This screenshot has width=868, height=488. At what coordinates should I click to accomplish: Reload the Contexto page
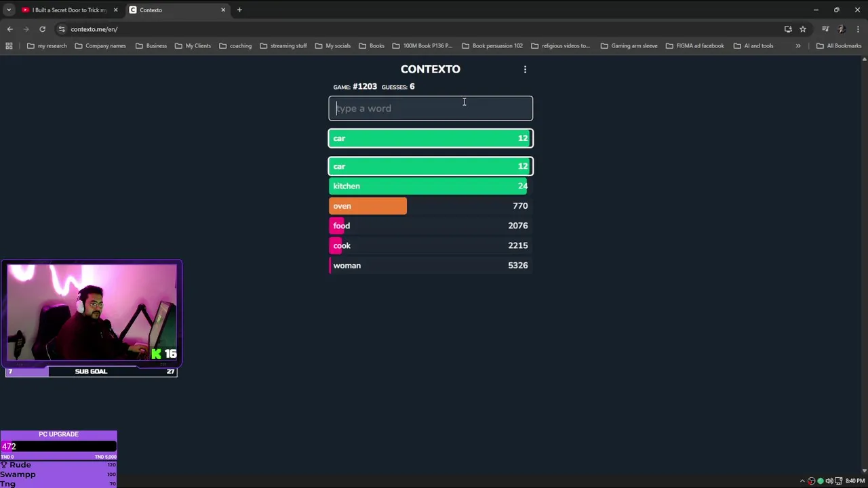42,29
